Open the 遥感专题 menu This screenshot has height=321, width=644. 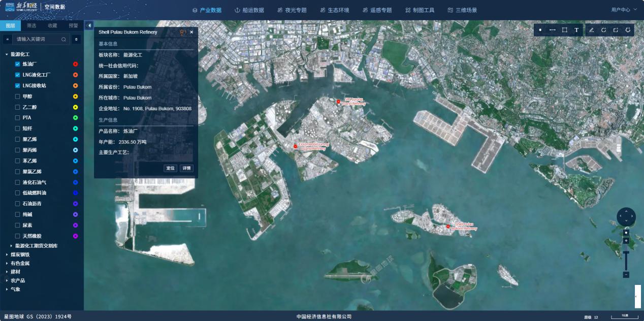(x=377, y=10)
